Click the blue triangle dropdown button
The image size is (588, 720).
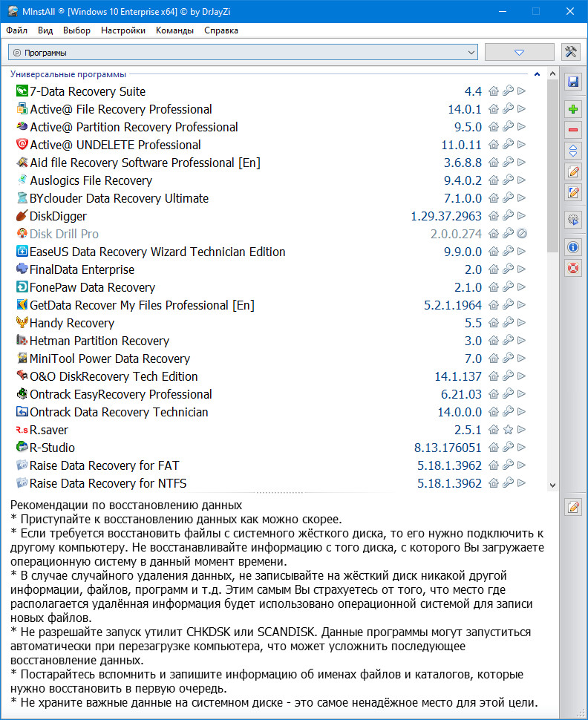click(519, 53)
